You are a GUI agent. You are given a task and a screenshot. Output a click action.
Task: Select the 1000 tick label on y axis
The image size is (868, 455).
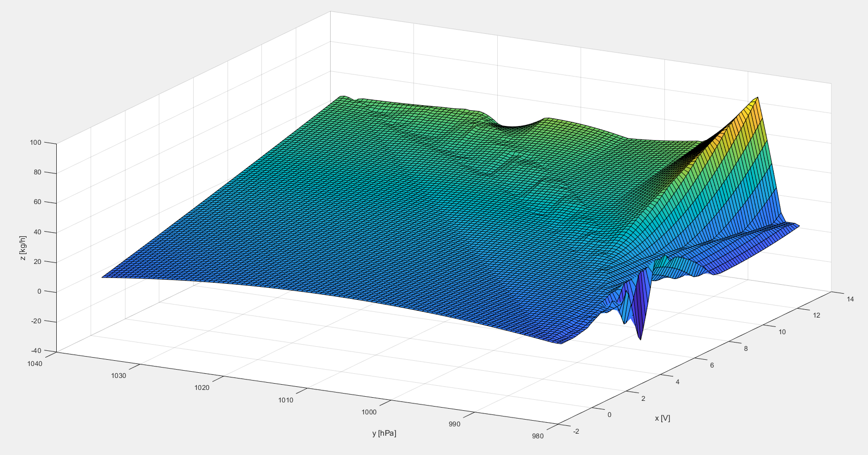pyautogui.click(x=369, y=412)
